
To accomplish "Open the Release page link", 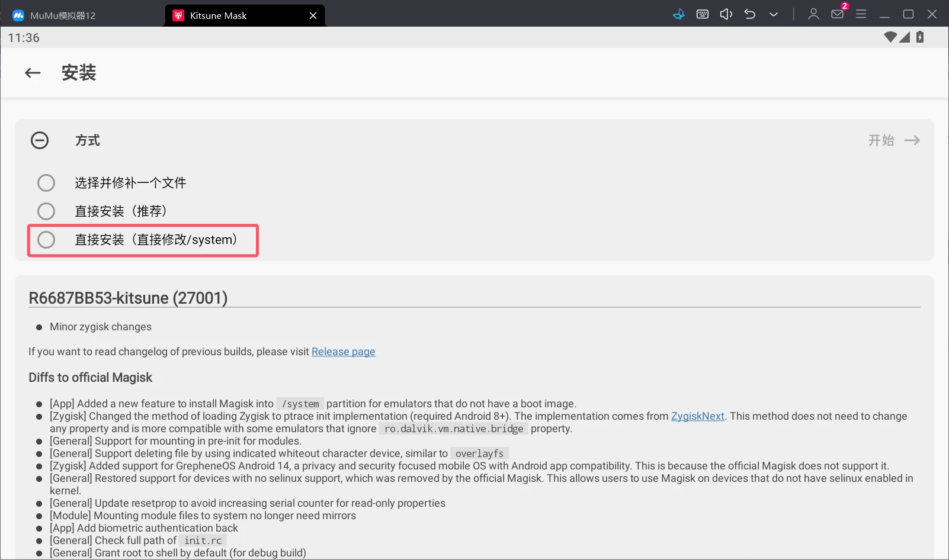I will pyautogui.click(x=343, y=352).
